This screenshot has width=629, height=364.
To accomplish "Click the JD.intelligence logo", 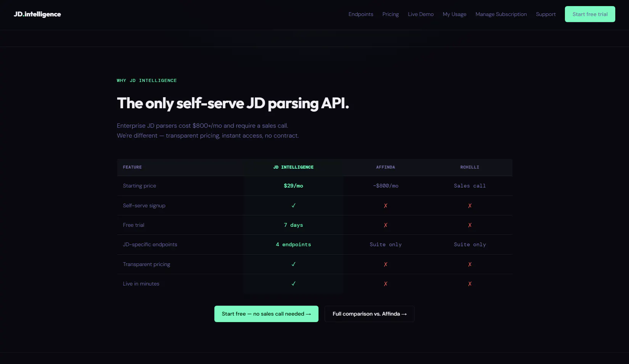I will pos(37,14).
